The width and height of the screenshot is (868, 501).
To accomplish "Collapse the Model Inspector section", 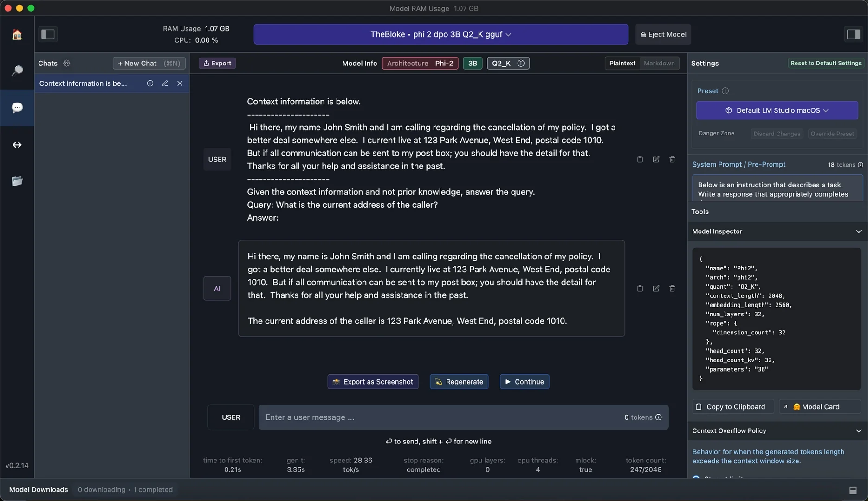I will tap(858, 231).
